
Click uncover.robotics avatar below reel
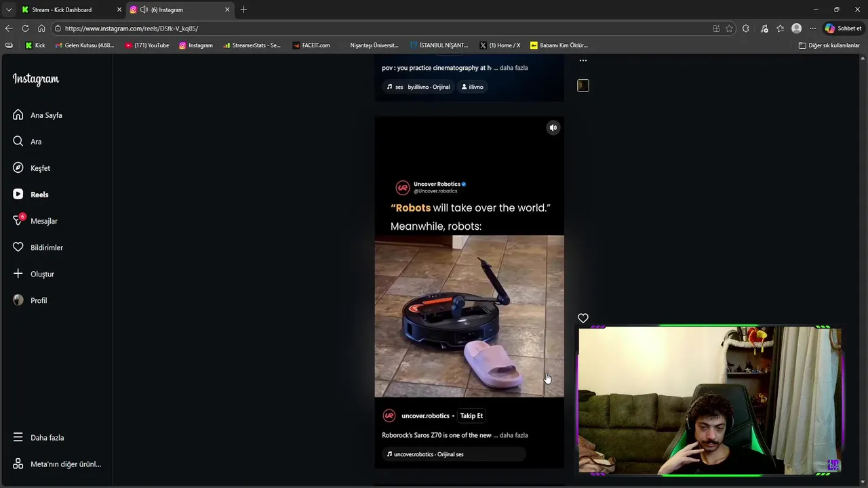coord(389,415)
